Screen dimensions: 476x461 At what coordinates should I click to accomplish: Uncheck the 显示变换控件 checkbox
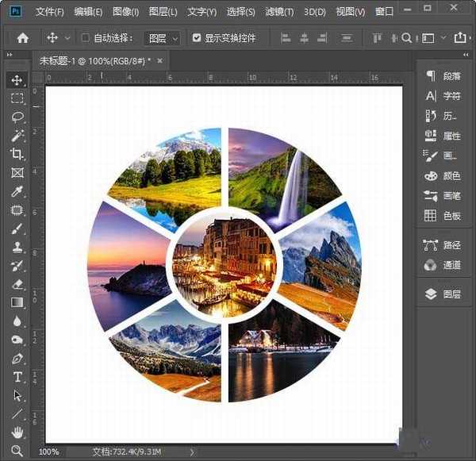click(x=197, y=37)
